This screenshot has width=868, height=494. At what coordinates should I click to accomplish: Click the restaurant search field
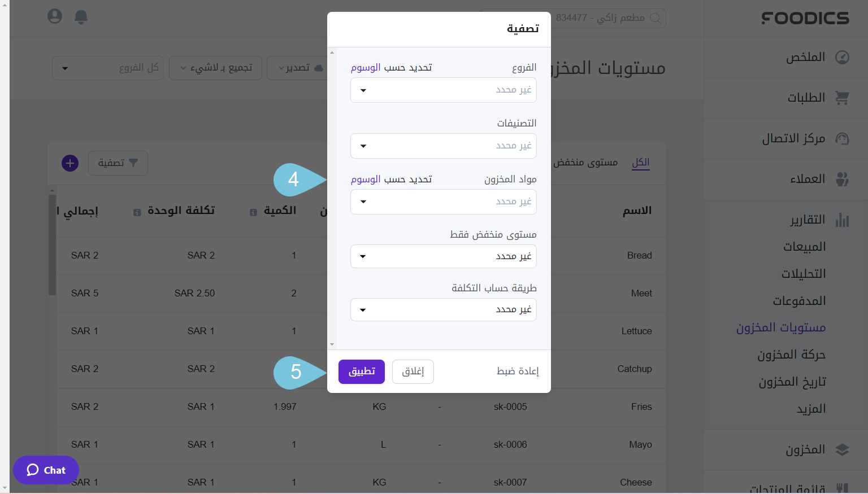tap(574, 18)
